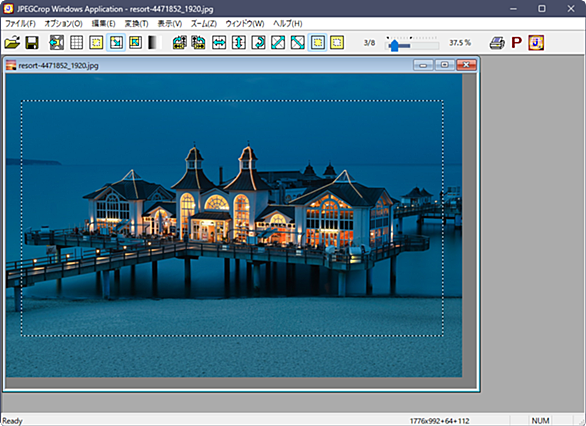
Task: Click the printer icon in toolbar
Action: tap(497, 43)
